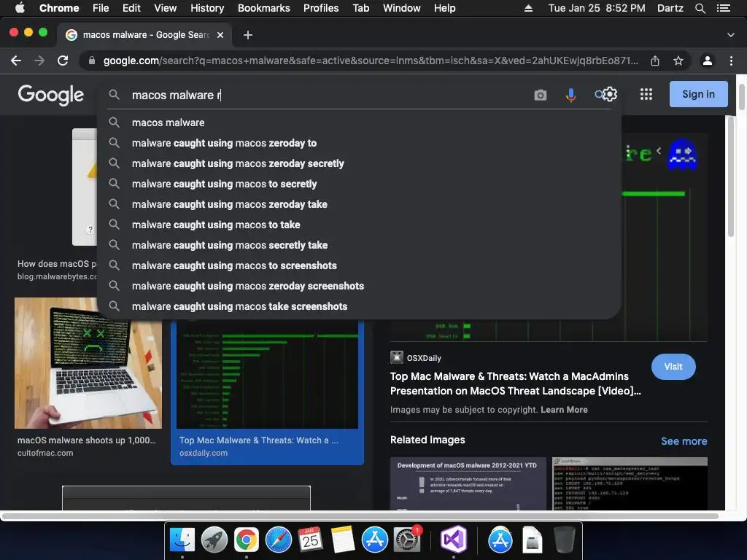This screenshot has height=560, width=747.
Task: Pick suggestion 'malware caught using macos zeroday take'
Action: (x=359, y=204)
